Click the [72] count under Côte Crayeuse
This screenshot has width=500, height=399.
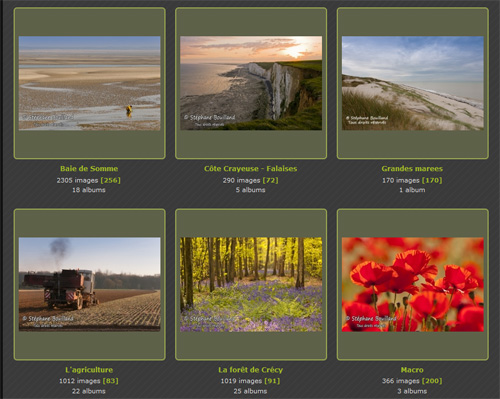(x=270, y=180)
